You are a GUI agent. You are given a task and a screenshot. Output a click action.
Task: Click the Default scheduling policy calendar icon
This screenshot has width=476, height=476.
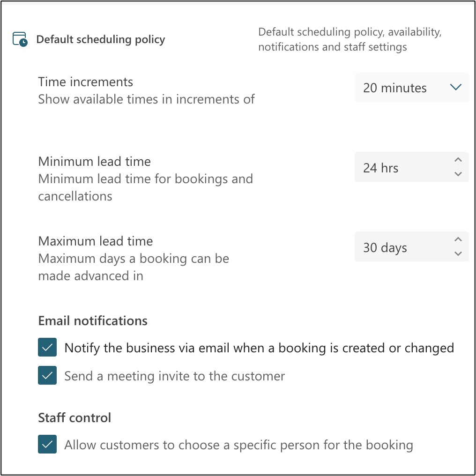20,39
